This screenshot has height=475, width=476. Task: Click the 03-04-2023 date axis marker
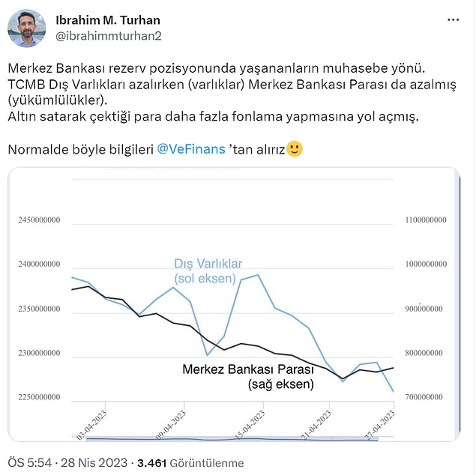tap(91, 425)
